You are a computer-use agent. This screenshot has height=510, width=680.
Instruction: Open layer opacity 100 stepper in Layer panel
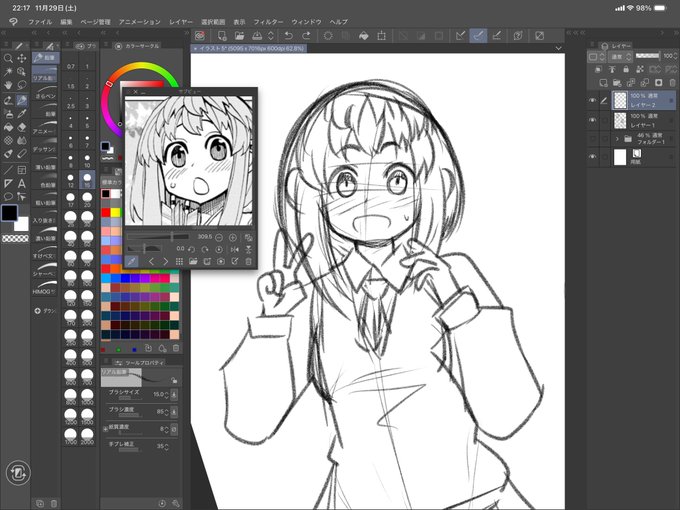[675, 56]
